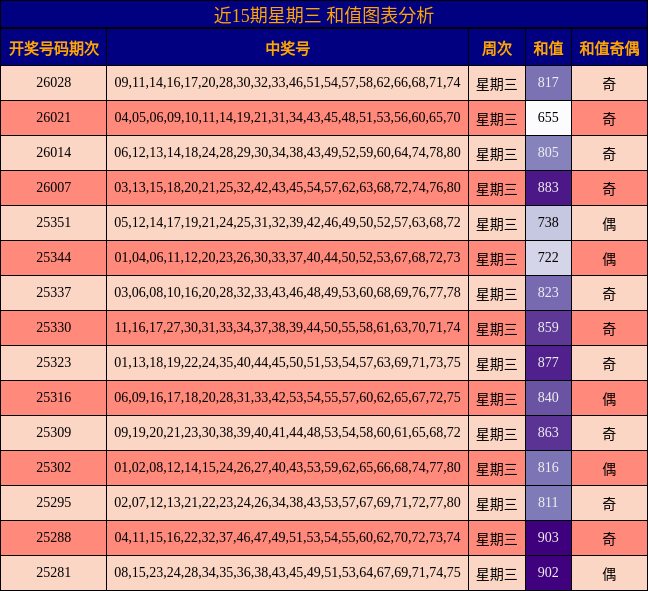Click 偶 parity cell in row 25316
Screen dimensions: 648x591
609,399
